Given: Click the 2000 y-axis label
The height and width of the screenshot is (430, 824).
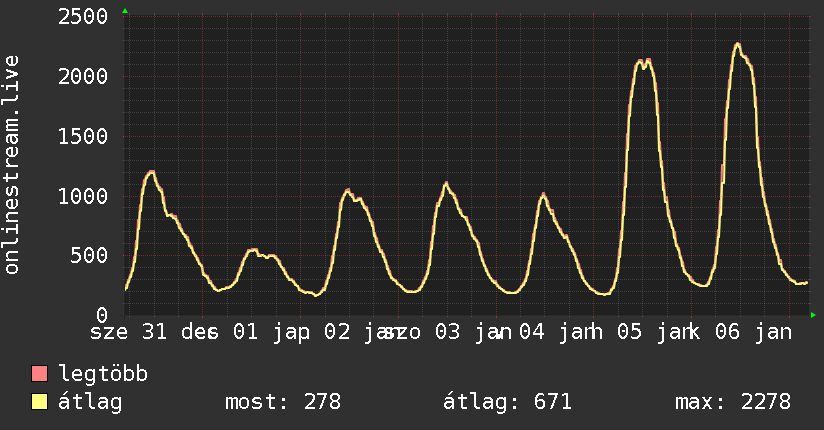Looking at the screenshot, I should [83, 77].
